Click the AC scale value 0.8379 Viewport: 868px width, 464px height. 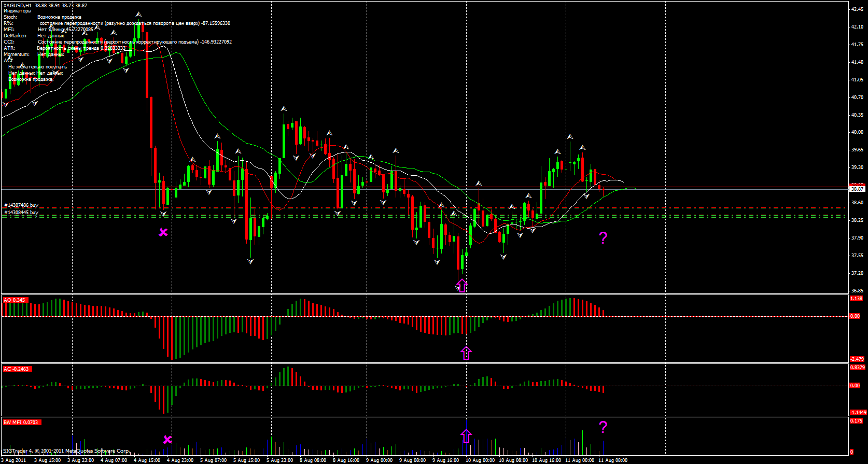click(858, 368)
